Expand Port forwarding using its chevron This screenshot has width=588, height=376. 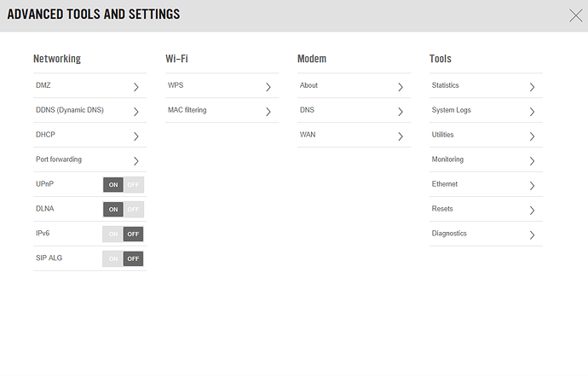click(135, 160)
